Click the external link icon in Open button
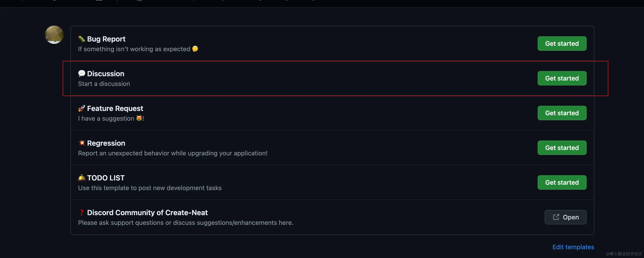Image resolution: width=644 pixels, height=258 pixels. (x=556, y=217)
